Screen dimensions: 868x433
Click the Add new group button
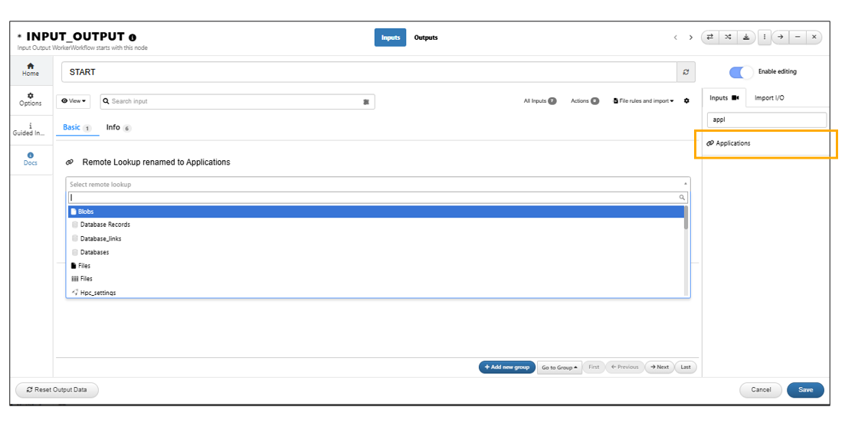[x=506, y=367]
